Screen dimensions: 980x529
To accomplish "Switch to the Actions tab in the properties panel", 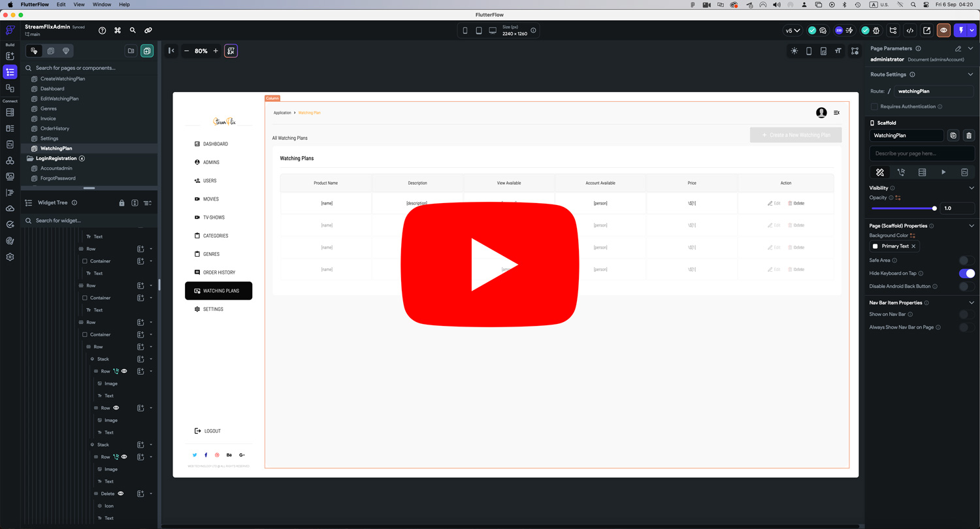I will point(901,172).
